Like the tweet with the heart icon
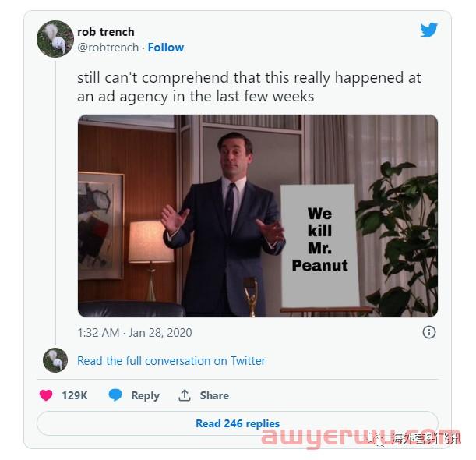 point(46,395)
